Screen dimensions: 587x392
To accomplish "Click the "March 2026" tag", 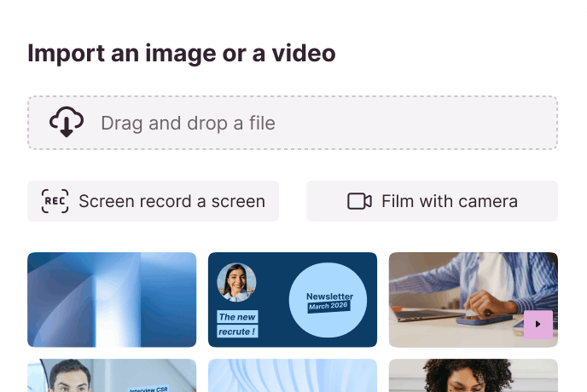I will tap(329, 307).
